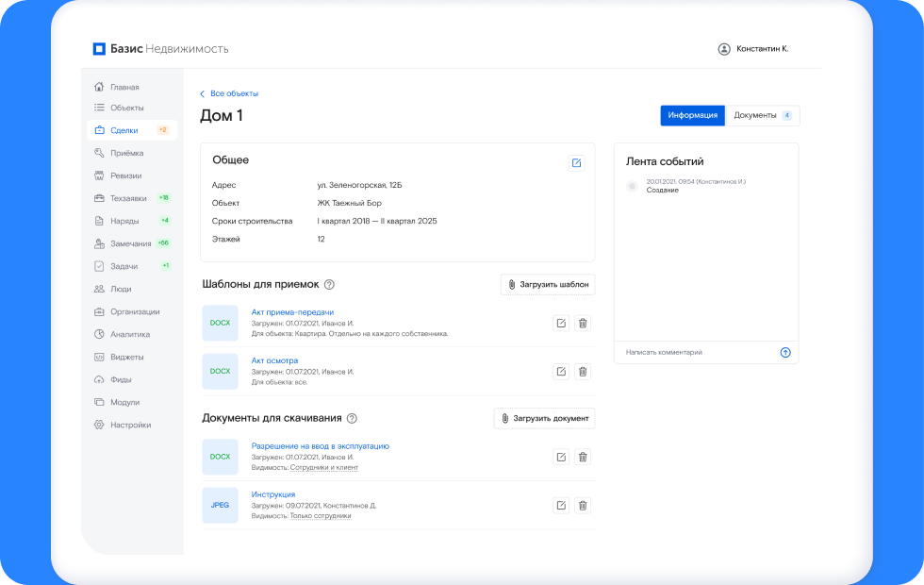Click the DOCX thumbnail of Акт приема-передачи

pyautogui.click(x=220, y=323)
